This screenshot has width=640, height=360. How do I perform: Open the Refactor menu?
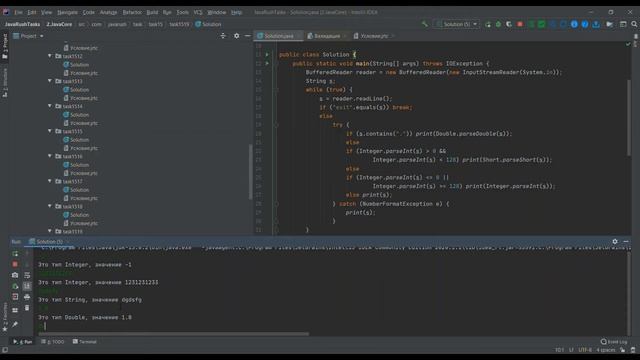(132, 12)
